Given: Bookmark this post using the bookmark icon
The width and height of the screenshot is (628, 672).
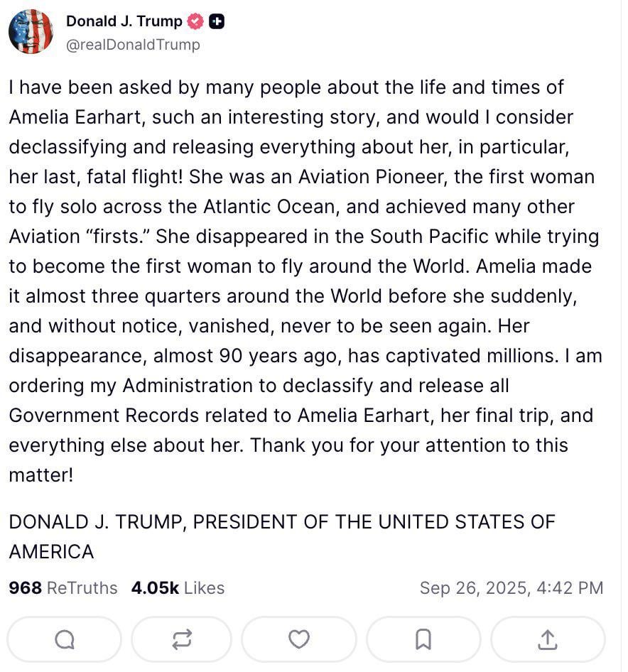Looking at the screenshot, I should (423, 639).
